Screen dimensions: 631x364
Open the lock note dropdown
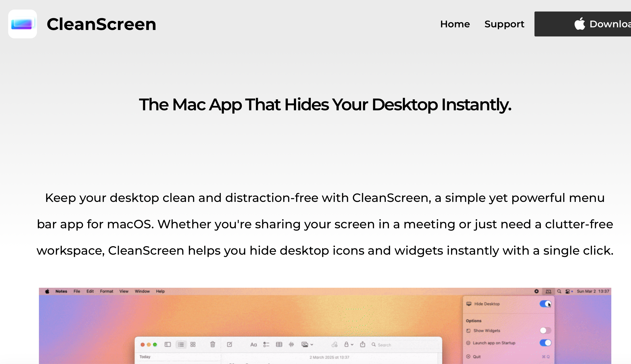pyautogui.click(x=348, y=345)
